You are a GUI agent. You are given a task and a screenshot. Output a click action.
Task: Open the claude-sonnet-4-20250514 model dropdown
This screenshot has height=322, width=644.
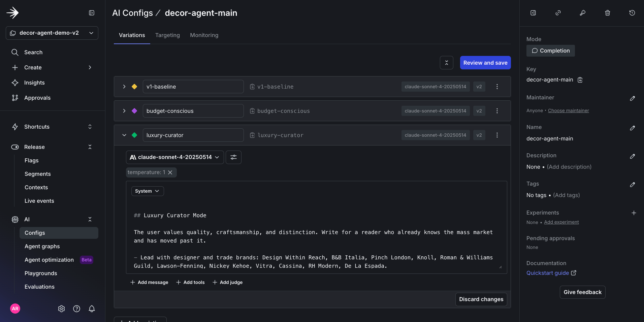(x=175, y=157)
